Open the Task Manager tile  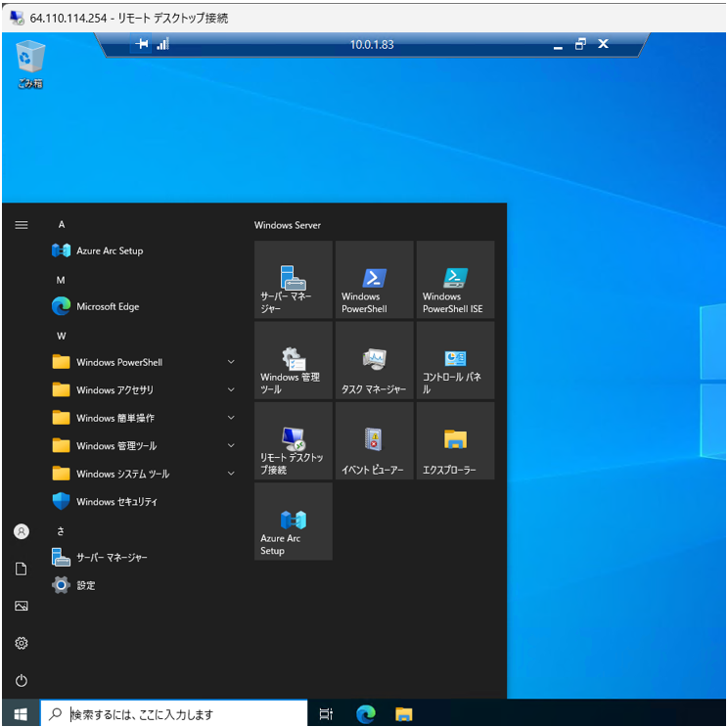pos(374,361)
